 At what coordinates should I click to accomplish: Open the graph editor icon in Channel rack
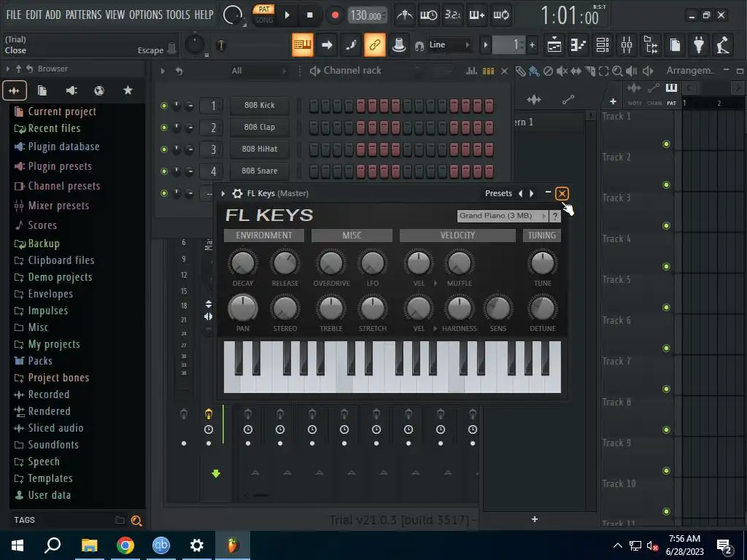(x=472, y=71)
